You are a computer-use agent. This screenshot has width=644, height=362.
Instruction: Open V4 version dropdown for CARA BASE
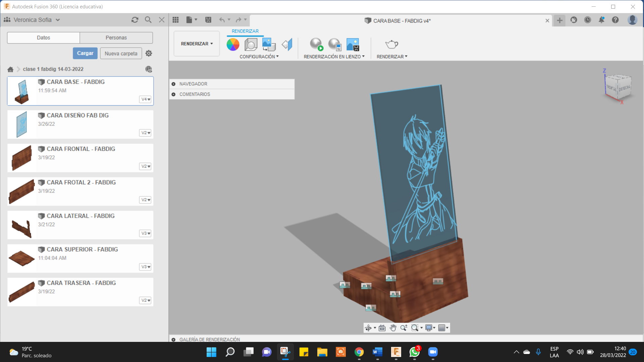pos(145,99)
